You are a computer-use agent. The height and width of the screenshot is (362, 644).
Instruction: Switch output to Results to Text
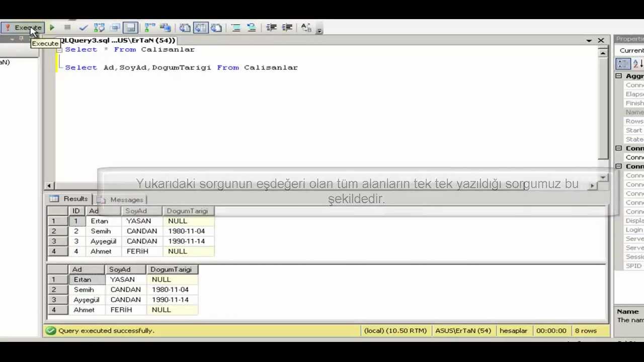[x=185, y=28]
